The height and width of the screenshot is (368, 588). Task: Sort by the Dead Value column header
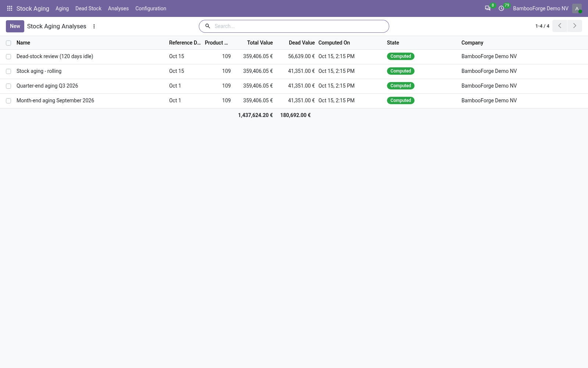tap(302, 43)
